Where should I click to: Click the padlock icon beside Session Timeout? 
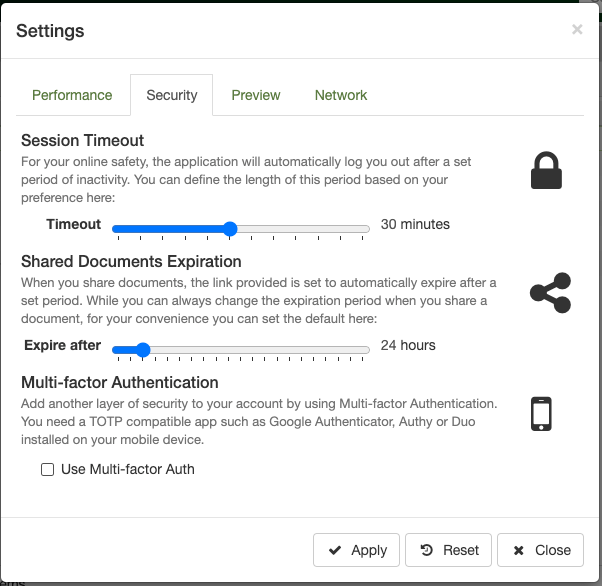(547, 171)
